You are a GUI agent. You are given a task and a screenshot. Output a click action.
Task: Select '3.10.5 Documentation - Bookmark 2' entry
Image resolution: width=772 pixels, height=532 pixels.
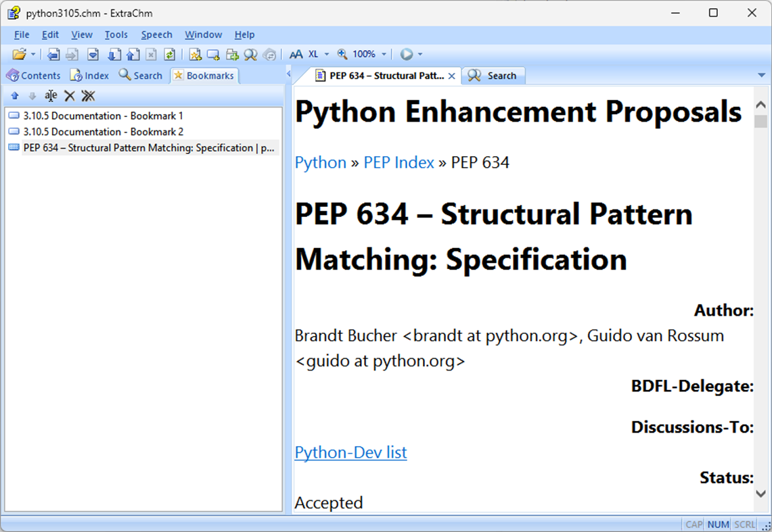[x=104, y=132]
